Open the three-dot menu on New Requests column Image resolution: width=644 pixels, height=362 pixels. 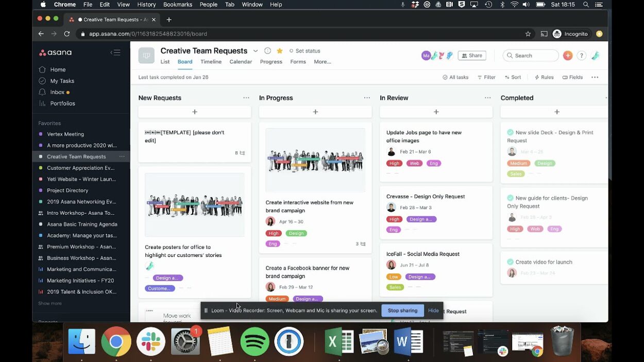pos(246,98)
